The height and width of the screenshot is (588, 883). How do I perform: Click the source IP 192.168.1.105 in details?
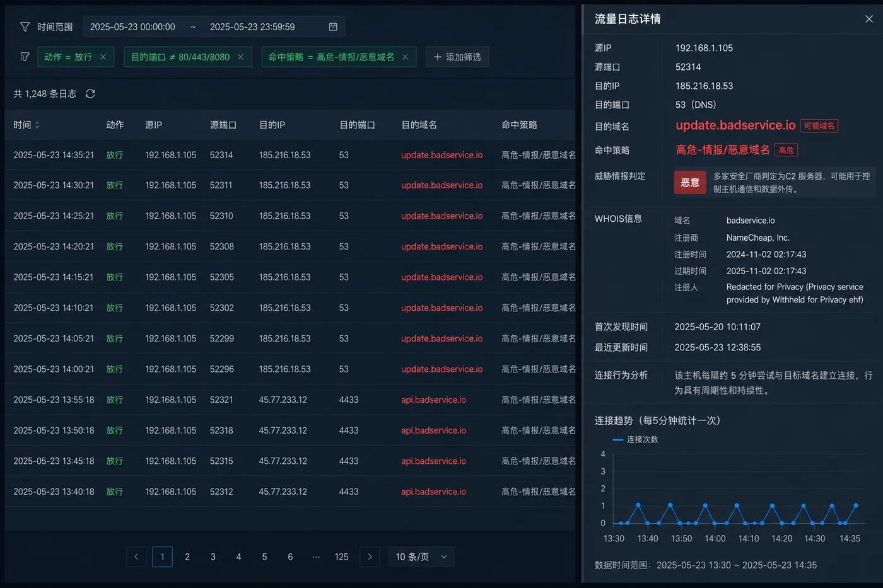[704, 48]
